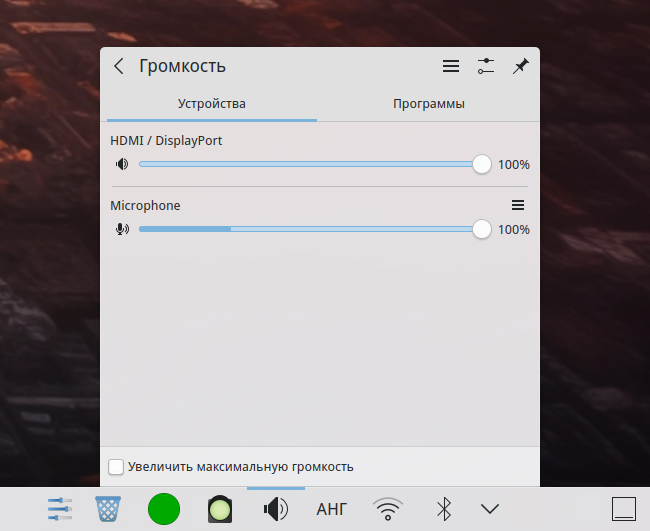
Task: Mute the HDMI / DisplayPort speaker
Action: (x=122, y=165)
